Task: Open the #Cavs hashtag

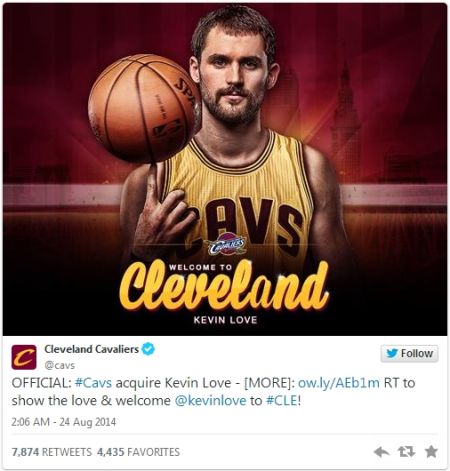Action: click(94, 383)
